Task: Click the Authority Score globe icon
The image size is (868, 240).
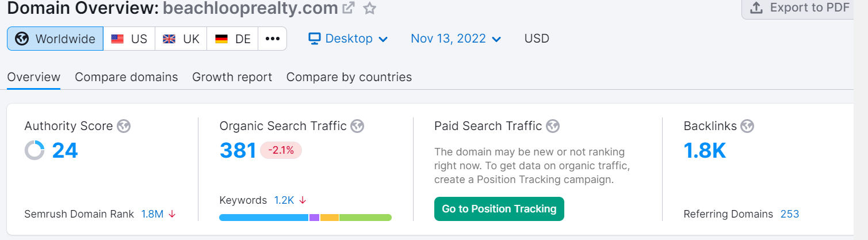Action: click(123, 126)
